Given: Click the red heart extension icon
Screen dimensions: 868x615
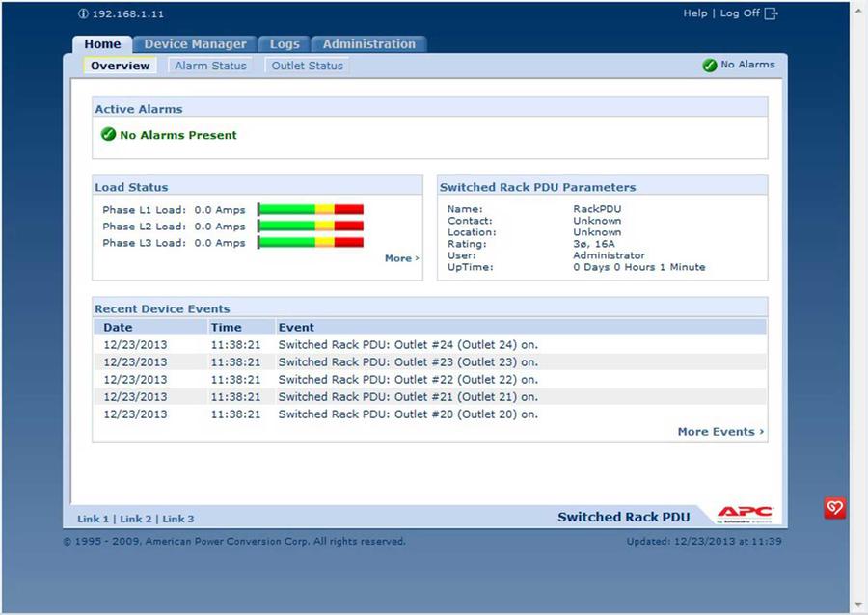Looking at the screenshot, I should point(834,508).
